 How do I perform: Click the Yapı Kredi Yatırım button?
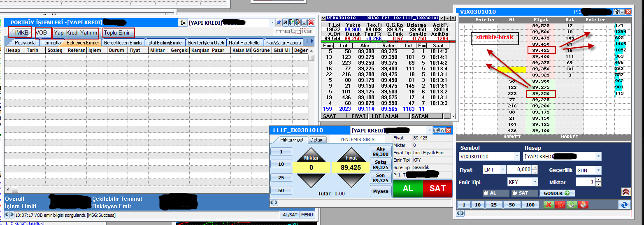(76, 32)
